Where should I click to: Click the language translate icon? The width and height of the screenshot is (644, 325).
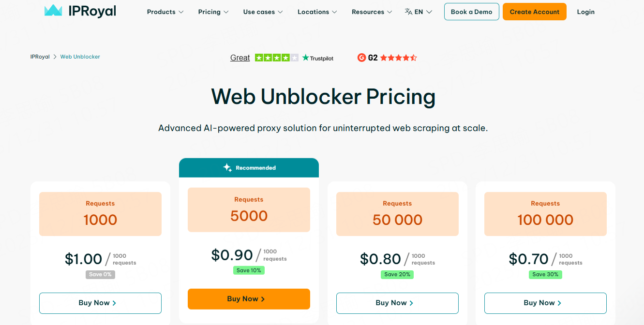click(x=408, y=12)
